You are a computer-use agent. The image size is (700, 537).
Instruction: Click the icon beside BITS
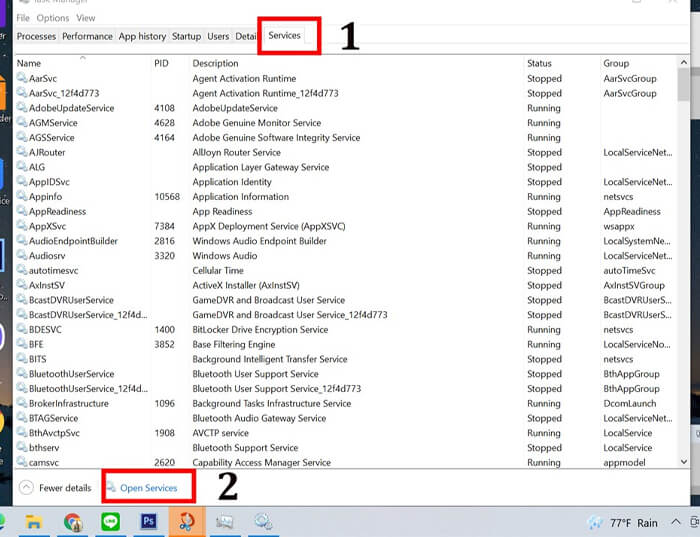pyautogui.click(x=21, y=358)
